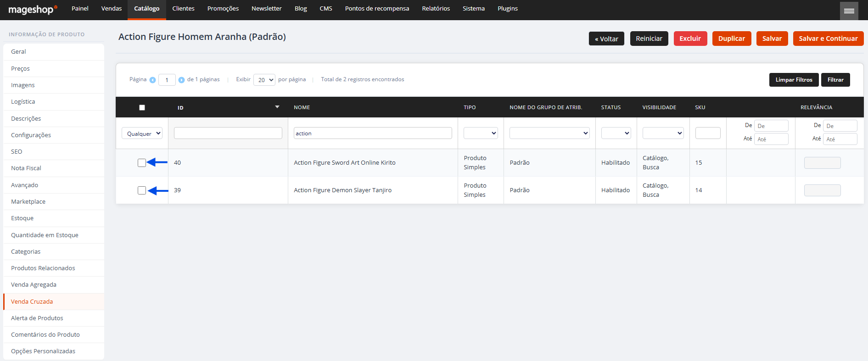Screen dimensions: 868x361
Task: Check the Demon Slayer Tanjiro row checkbox
Action: click(x=142, y=190)
